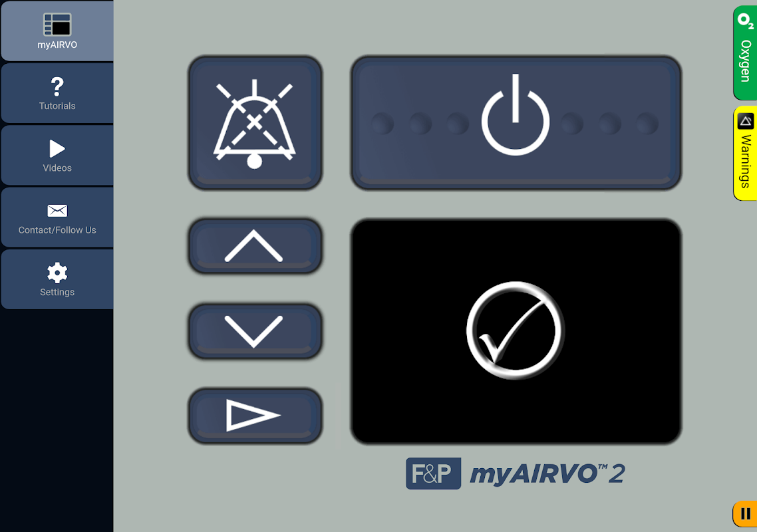Decrease the value with the down arrow button
The image size is (757, 532).
(x=255, y=331)
